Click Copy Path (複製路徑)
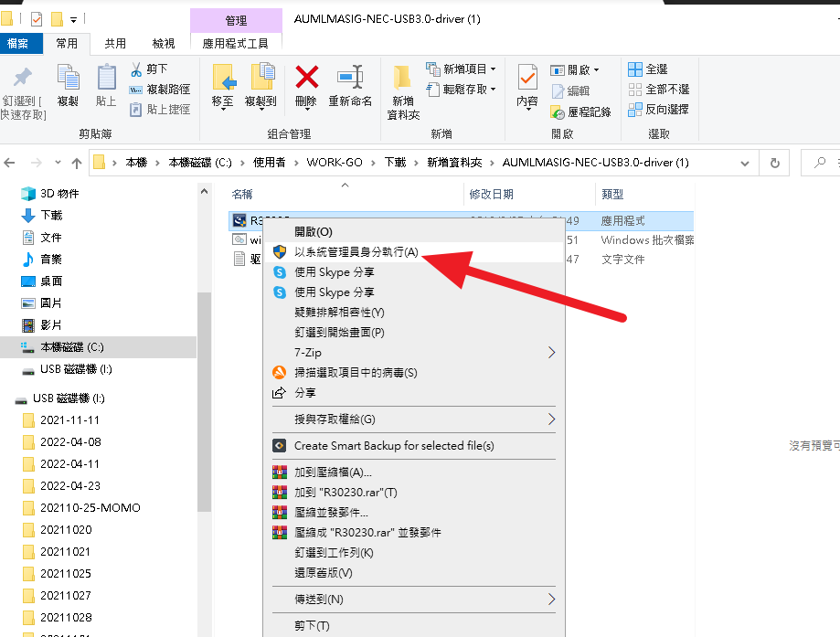The width and height of the screenshot is (840, 637). click(160, 90)
